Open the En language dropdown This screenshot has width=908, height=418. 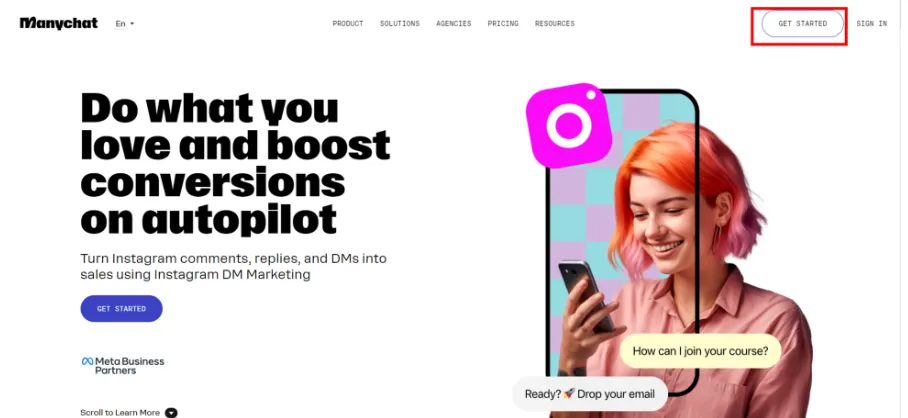click(x=125, y=24)
